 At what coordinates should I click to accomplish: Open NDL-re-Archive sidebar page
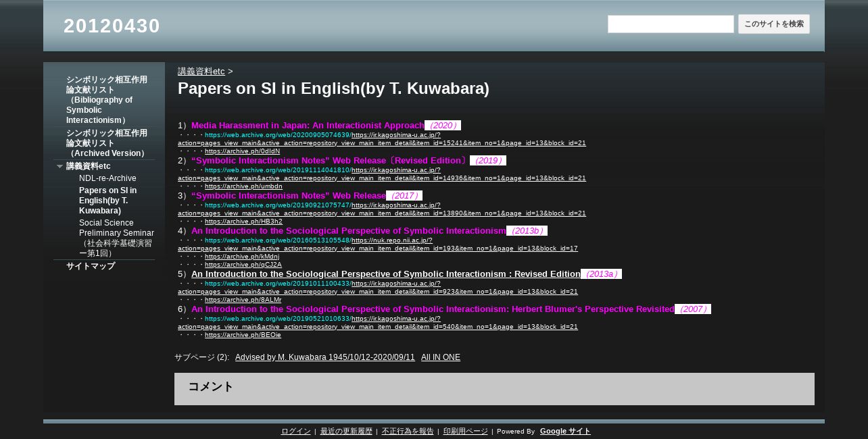107,178
